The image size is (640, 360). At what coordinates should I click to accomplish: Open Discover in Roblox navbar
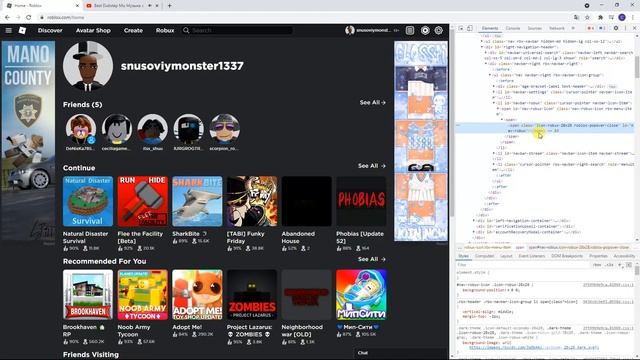click(50, 30)
